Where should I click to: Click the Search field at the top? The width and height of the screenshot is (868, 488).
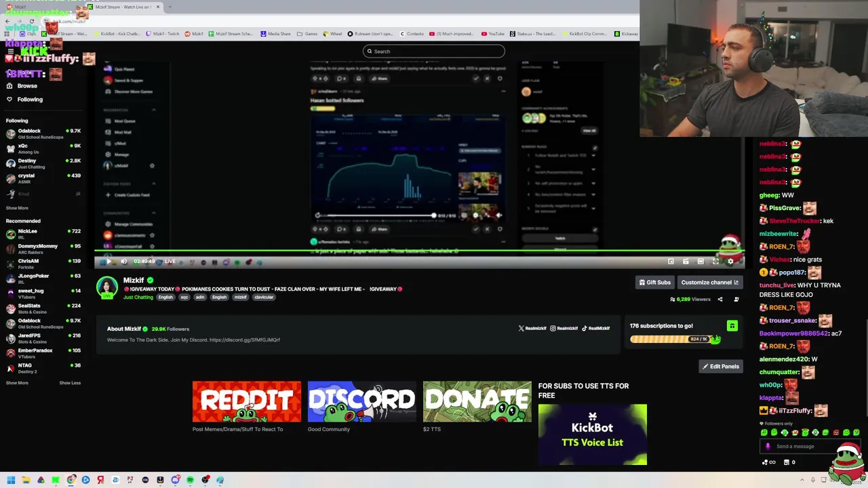point(434,52)
